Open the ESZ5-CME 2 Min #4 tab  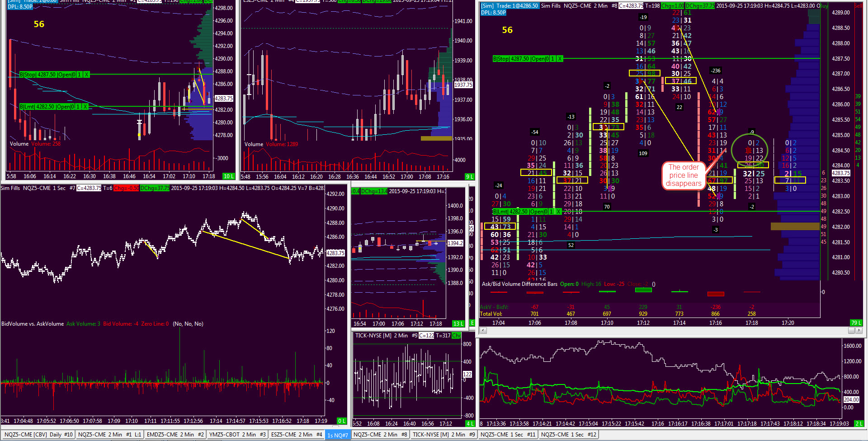tap(297, 435)
